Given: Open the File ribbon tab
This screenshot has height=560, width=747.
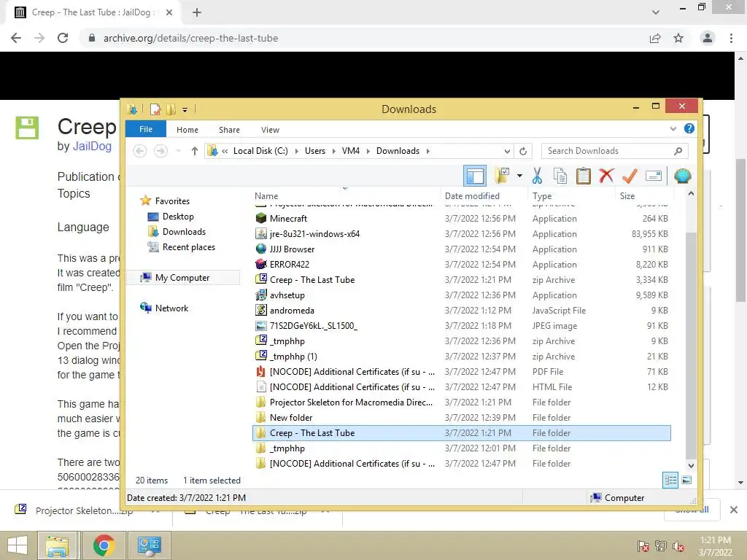Looking at the screenshot, I should [146, 129].
